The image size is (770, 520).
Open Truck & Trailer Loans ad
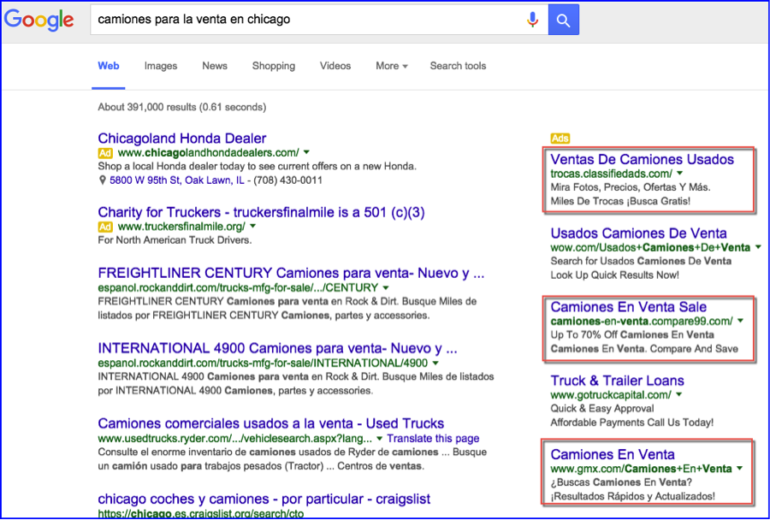click(x=617, y=381)
